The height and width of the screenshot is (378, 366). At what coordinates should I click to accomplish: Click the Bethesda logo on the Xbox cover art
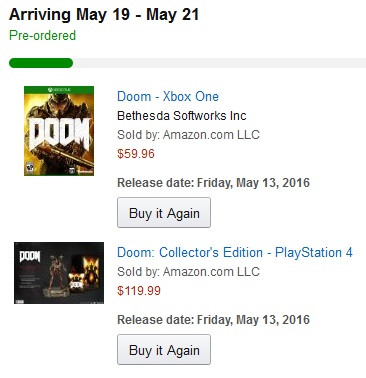[84, 171]
